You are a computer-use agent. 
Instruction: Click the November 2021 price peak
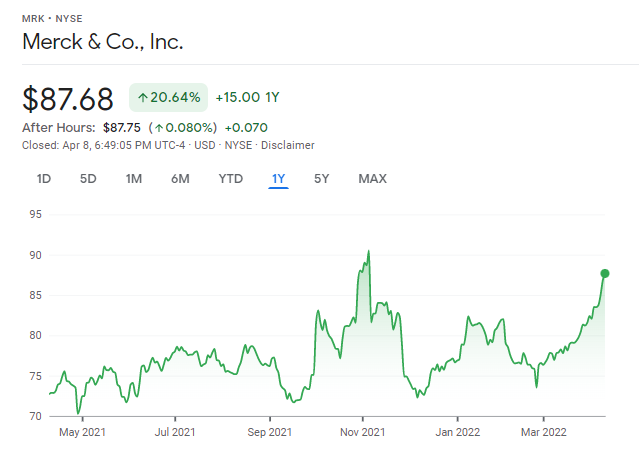368,252
